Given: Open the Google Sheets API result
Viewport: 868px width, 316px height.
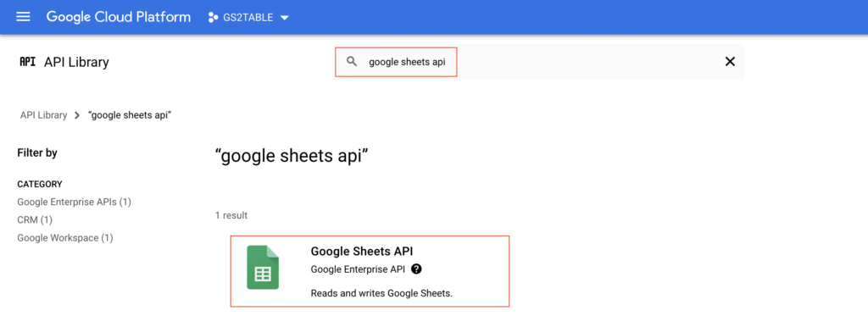Looking at the screenshot, I should tap(370, 271).
